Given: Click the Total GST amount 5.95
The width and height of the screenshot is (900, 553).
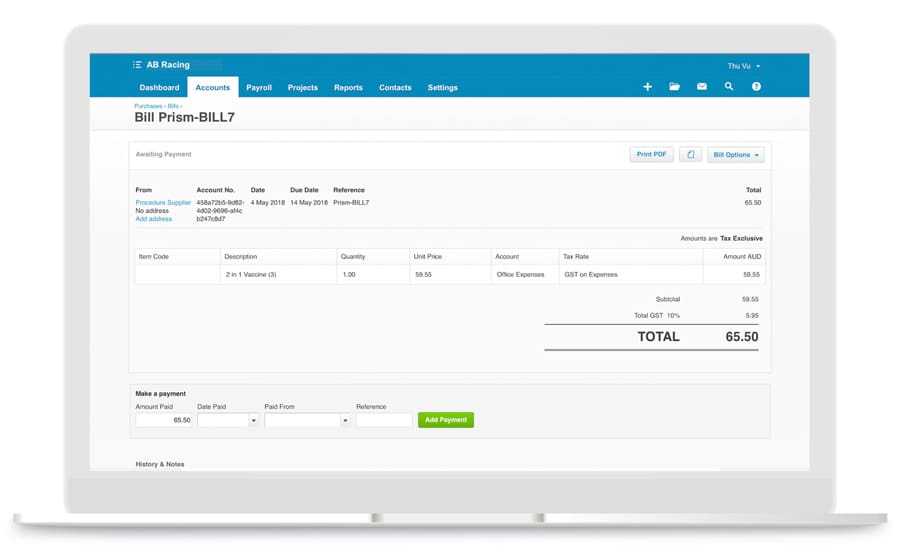Looking at the screenshot, I should pos(752,315).
